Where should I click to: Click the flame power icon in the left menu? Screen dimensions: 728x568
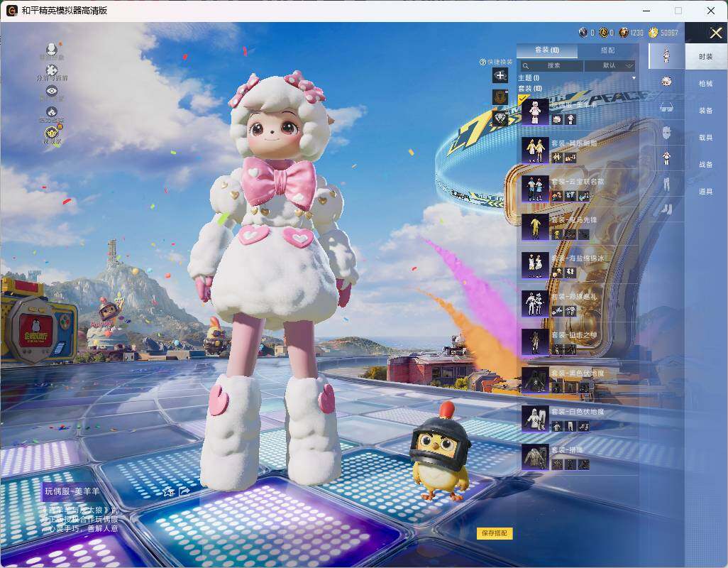tap(52, 112)
